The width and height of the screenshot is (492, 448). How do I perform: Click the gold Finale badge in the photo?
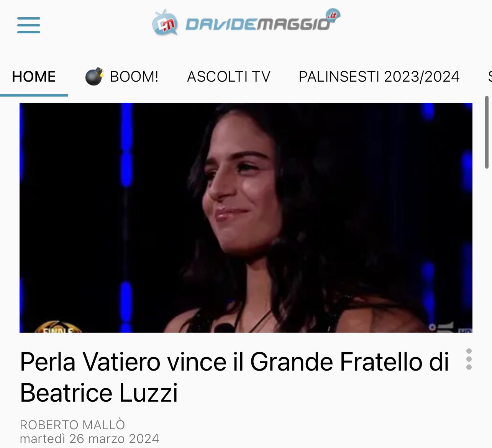click(57, 327)
